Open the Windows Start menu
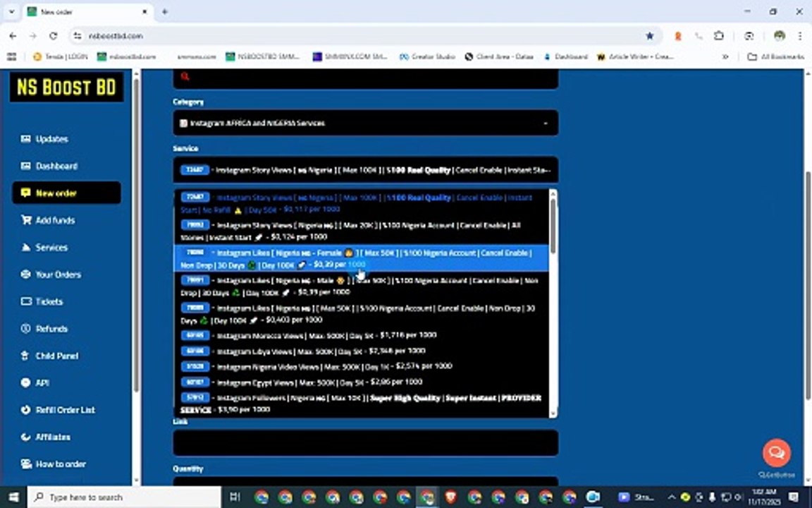This screenshot has width=812, height=508. (13, 497)
